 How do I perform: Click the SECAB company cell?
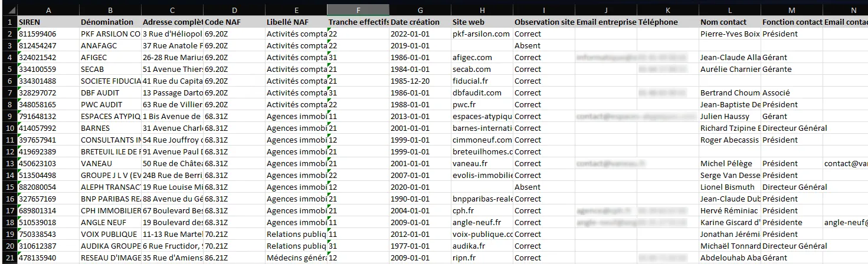point(110,69)
